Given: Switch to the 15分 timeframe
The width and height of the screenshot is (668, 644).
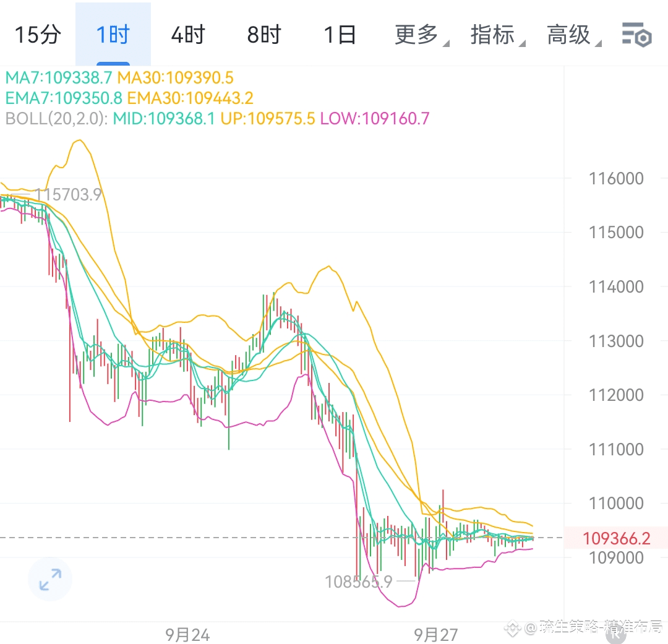Looking at the screenshot, I should [x=38, y=35].
